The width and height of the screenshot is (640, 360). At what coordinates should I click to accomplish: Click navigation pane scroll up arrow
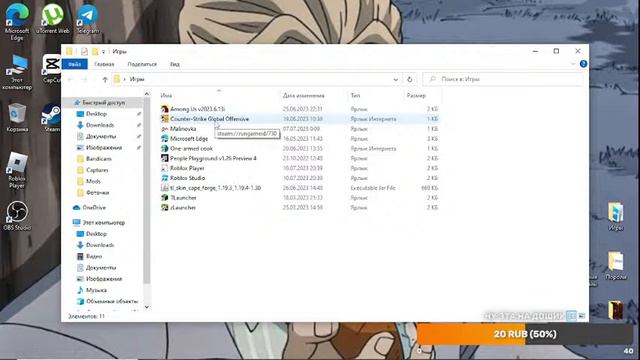point(147,94)
